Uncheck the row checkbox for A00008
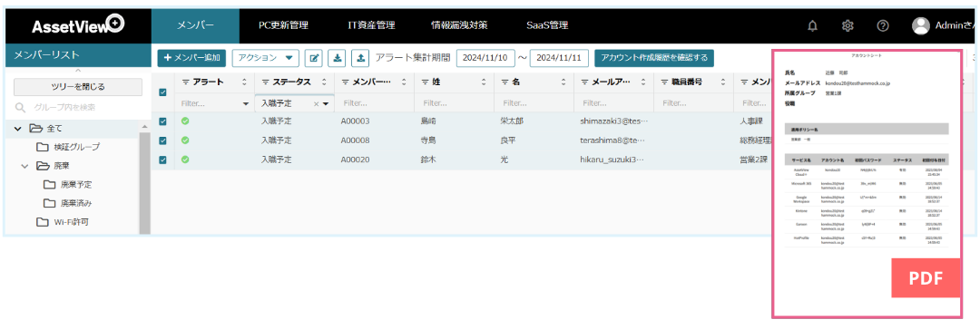Image resolution: width=980 pixels, height=329 pixels. 162,141
